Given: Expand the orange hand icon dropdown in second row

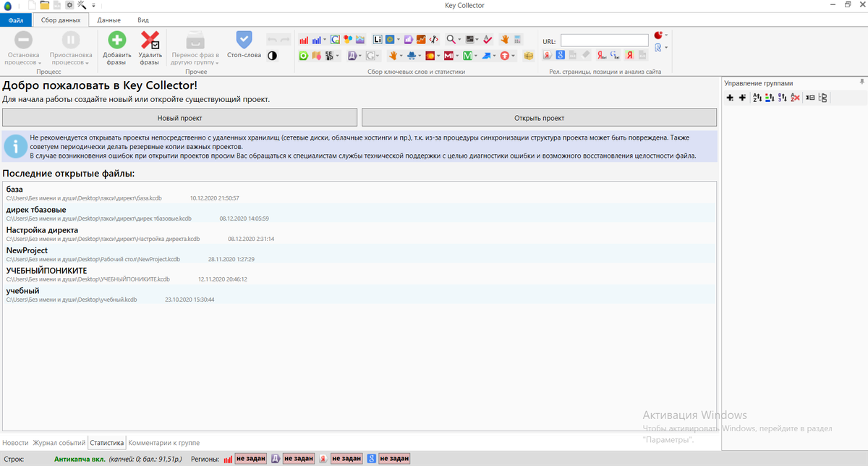Looking at the screenshot, I should (401, 55).
